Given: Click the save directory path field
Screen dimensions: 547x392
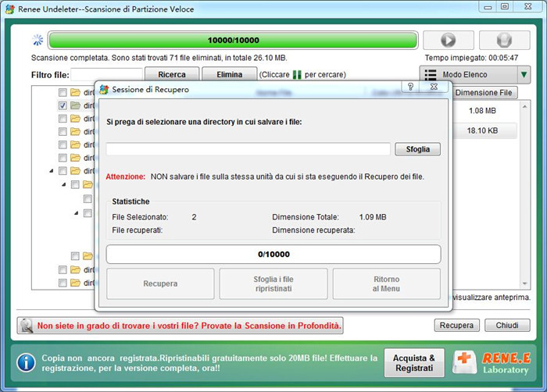Looking at the screenshot, I should point(248,149).
